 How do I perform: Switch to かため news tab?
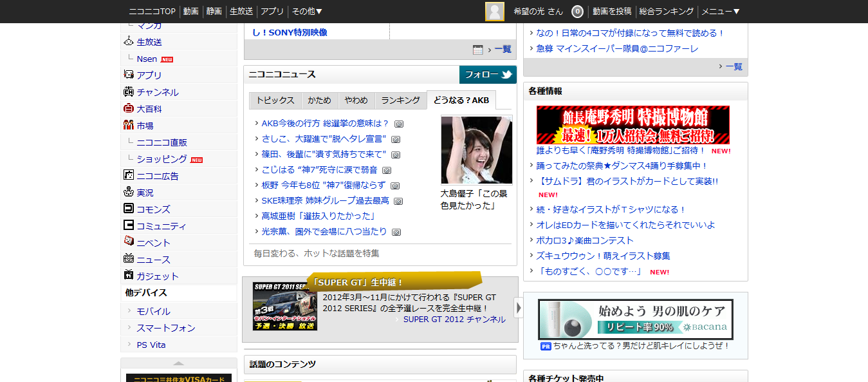point(320,100)
